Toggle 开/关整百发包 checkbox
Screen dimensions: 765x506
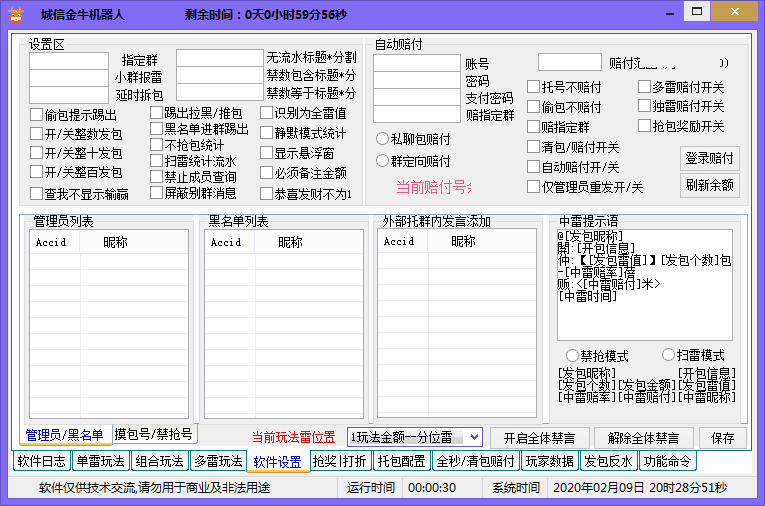coord(37,172)
